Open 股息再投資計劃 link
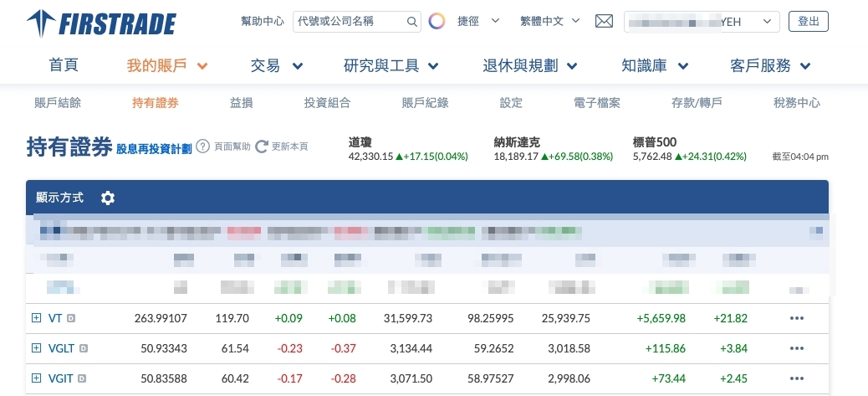Screen dimensions: 868x396 tap(154, 148)
